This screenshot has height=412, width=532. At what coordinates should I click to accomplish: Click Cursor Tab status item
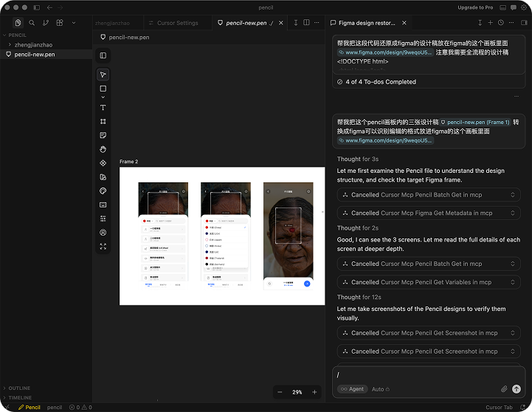click(499, 408)
